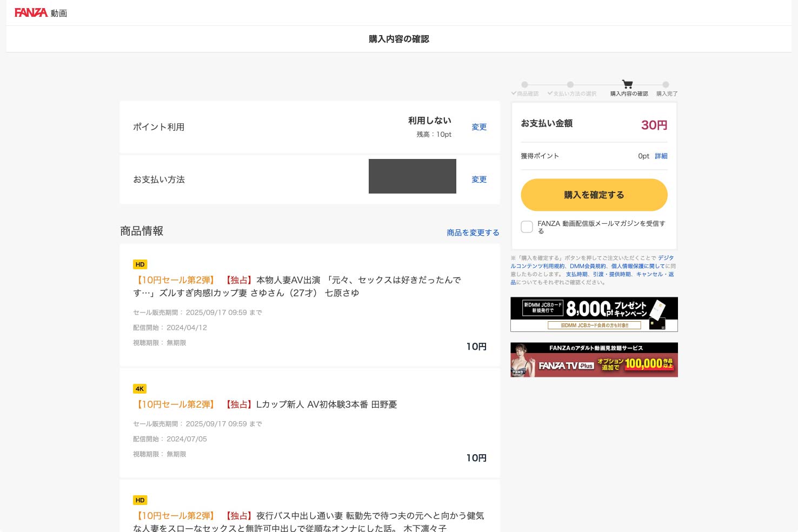Click the DMM JCB card 8,000pt banner

pos(594,314)
